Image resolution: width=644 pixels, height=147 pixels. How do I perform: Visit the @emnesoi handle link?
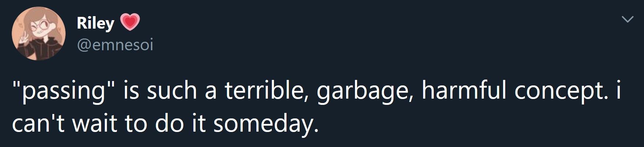[x=115, y=45]
